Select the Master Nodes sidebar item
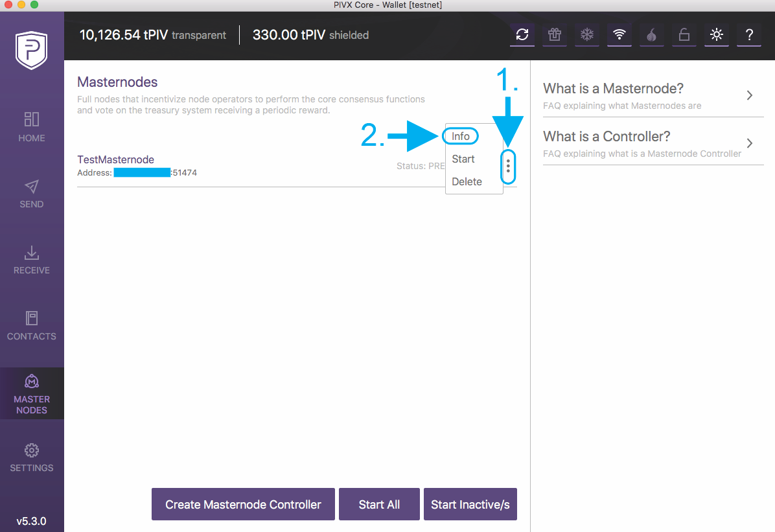The image size is (775, 532). click(x=32, y=393)
